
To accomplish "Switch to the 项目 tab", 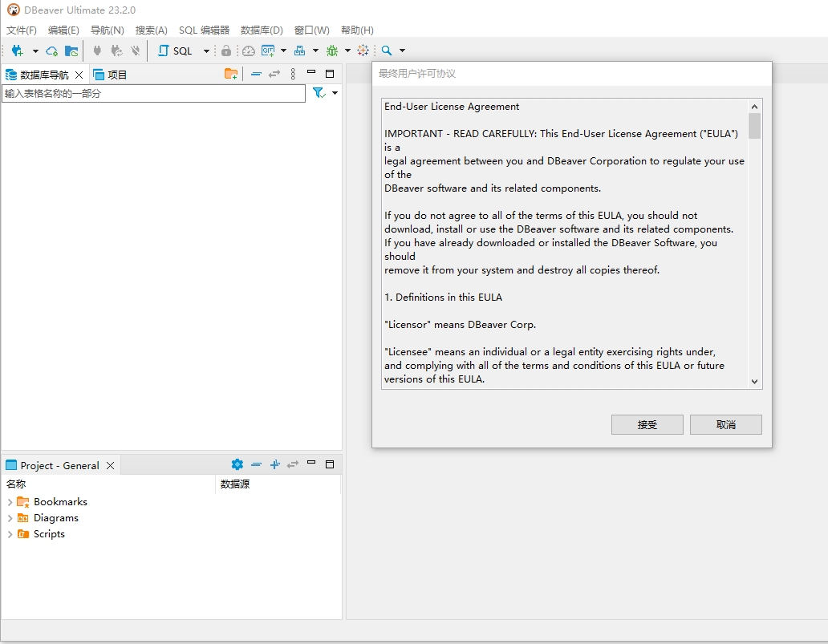I will (111, 75).
